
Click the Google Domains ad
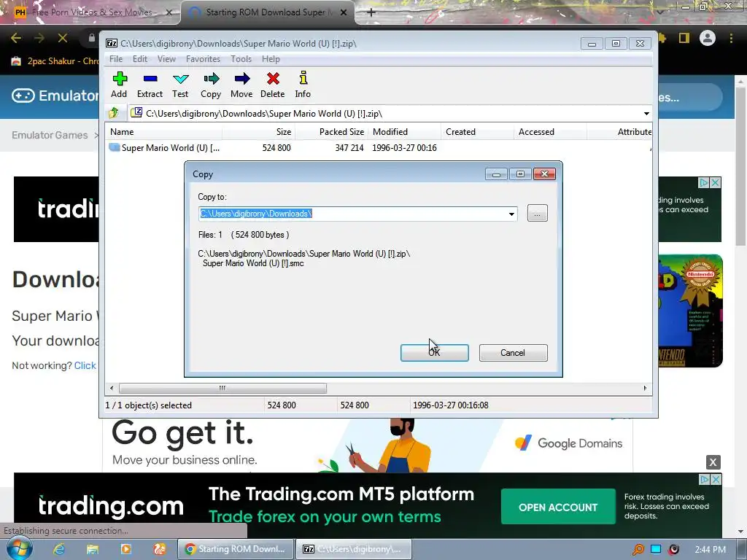(x=368, y=446)
